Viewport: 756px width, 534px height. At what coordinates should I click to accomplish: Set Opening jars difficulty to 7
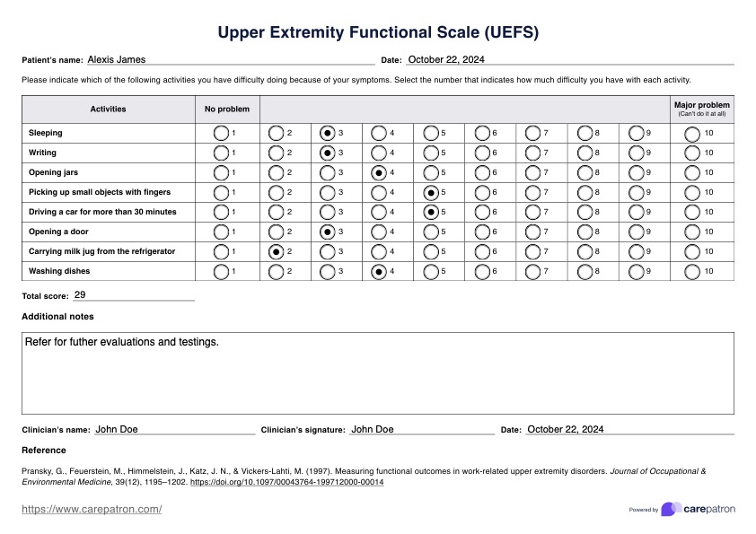533,172
